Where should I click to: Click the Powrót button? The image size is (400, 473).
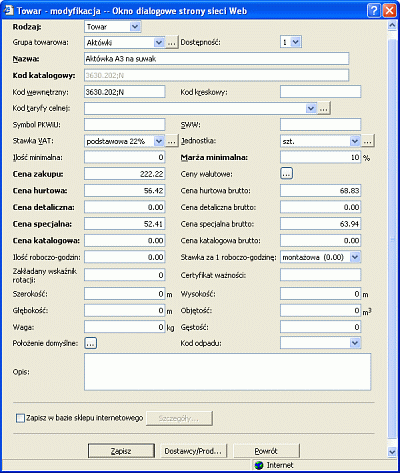(x=266, y=451)
